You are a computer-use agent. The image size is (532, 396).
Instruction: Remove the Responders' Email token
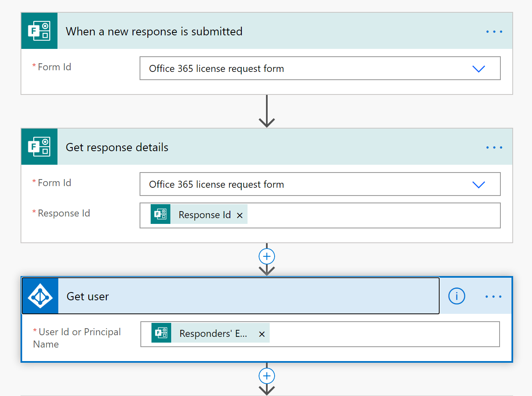(262, 334)
